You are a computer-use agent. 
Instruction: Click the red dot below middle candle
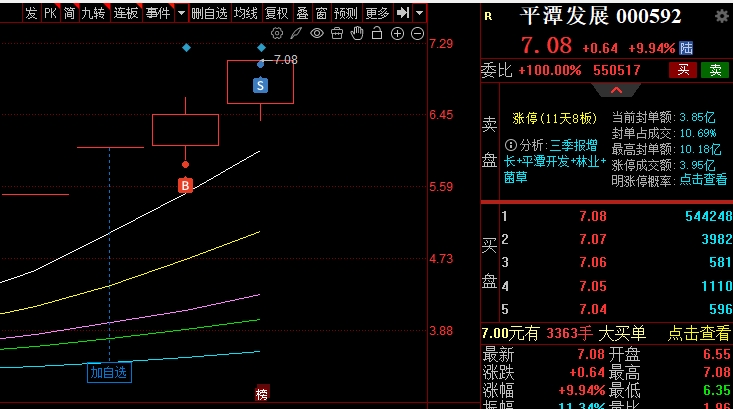(x=186, y=165)
